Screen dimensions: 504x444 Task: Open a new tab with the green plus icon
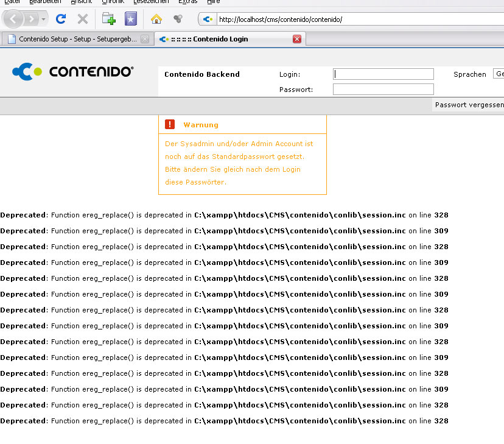[108, 19]
